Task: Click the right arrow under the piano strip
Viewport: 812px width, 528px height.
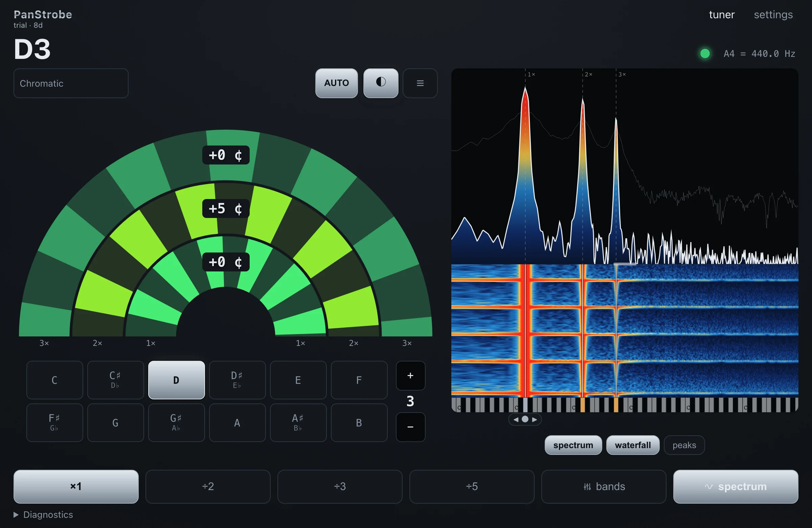Action: click(534, 419)
